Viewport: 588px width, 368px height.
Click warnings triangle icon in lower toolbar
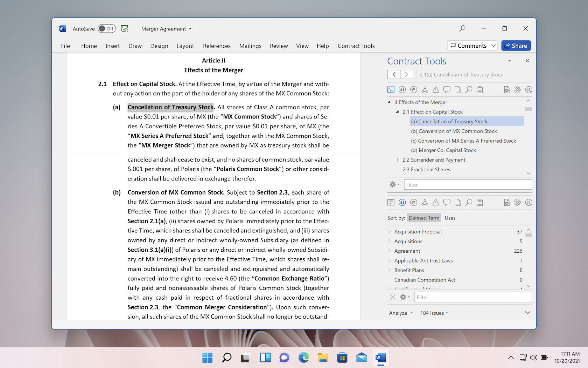(x=436, y=202)
